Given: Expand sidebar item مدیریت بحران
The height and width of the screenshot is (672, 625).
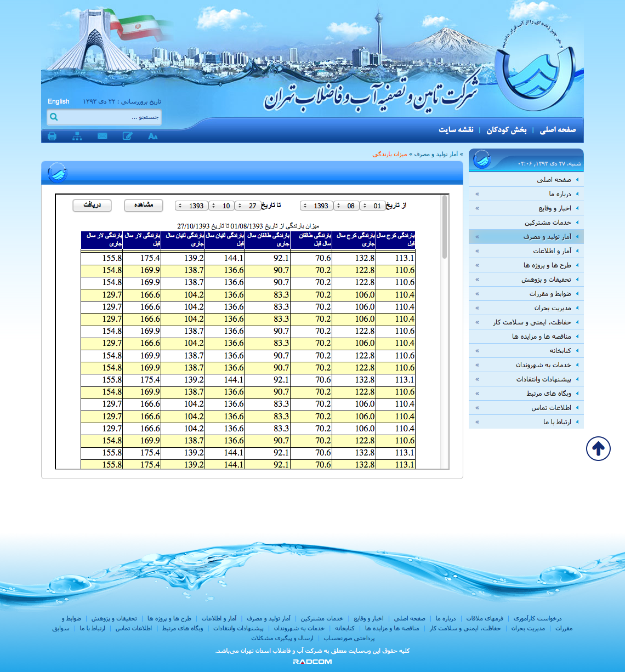Looking at the screenshot, I should coord(526,308).
